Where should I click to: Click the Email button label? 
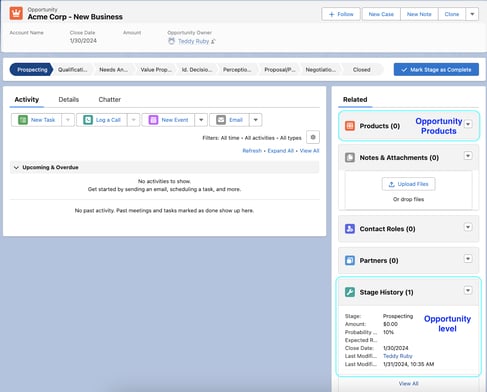pos(236,120)
